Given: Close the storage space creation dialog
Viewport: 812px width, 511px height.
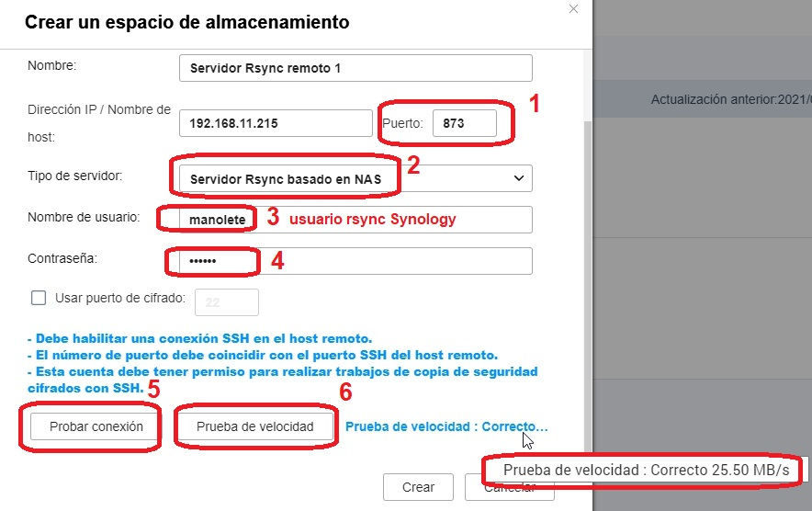Looking at the screenshot, I should tap(574, 9).
